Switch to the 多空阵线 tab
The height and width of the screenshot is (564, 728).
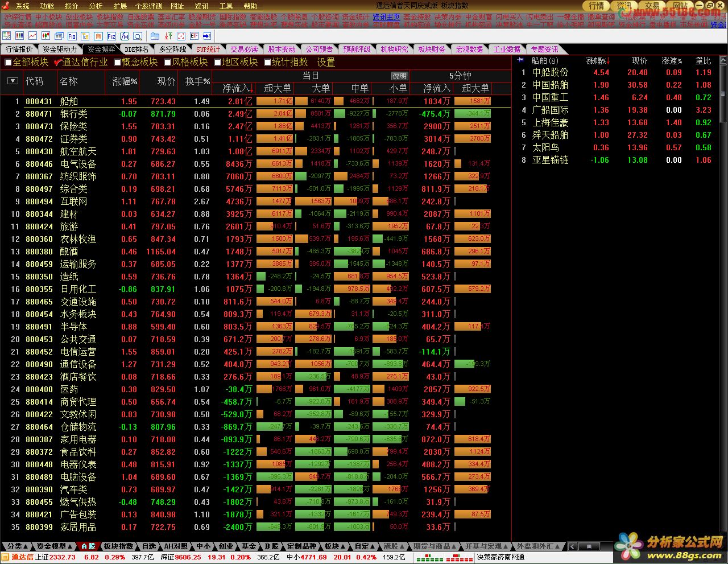[x=172, y=50]
